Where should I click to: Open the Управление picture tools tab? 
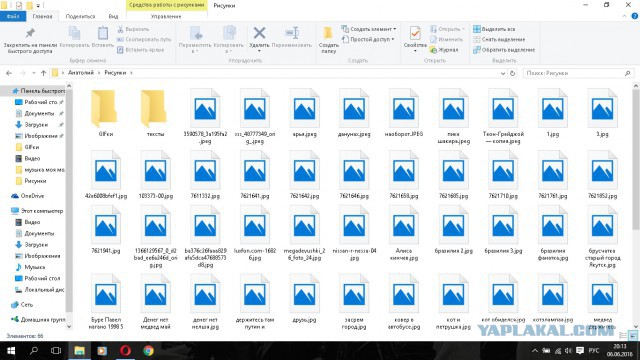[x=166, y=16]
